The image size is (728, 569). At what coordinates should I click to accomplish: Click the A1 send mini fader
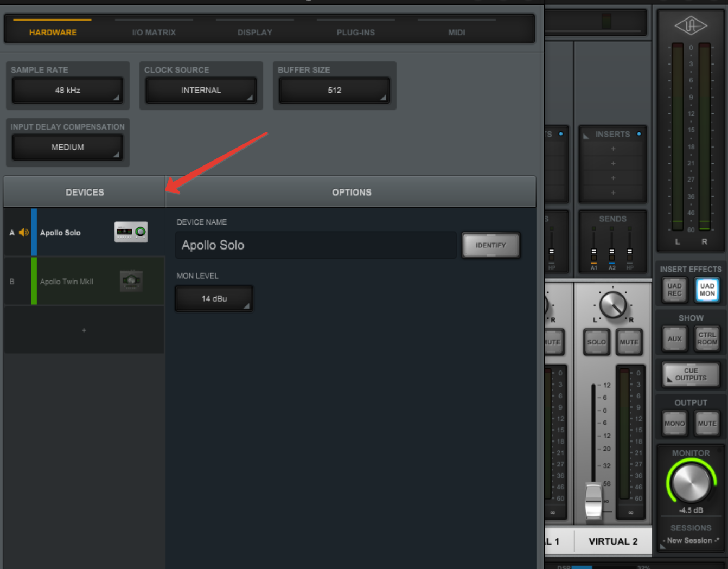pyautogui.click(x=593, y=252)
